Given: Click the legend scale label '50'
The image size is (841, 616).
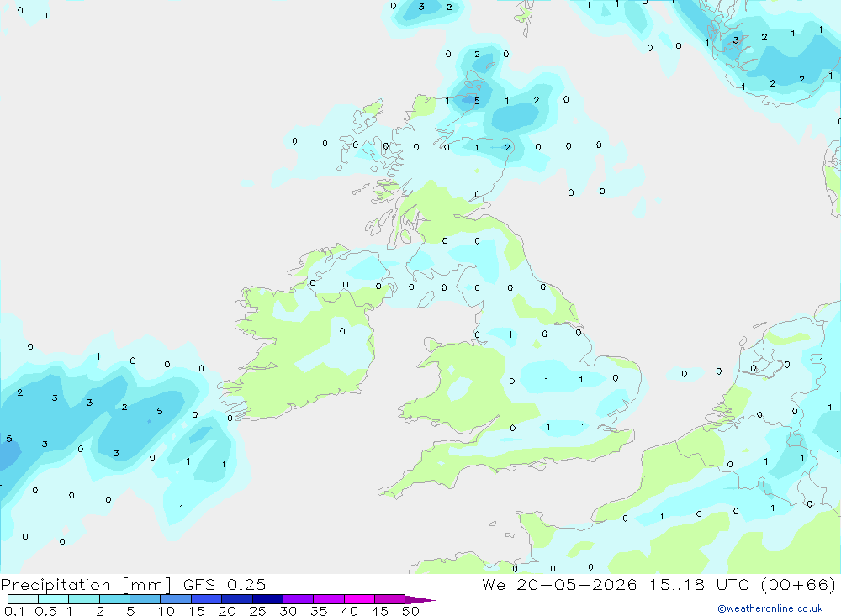Looking at the screenshot, I should 411,611.
